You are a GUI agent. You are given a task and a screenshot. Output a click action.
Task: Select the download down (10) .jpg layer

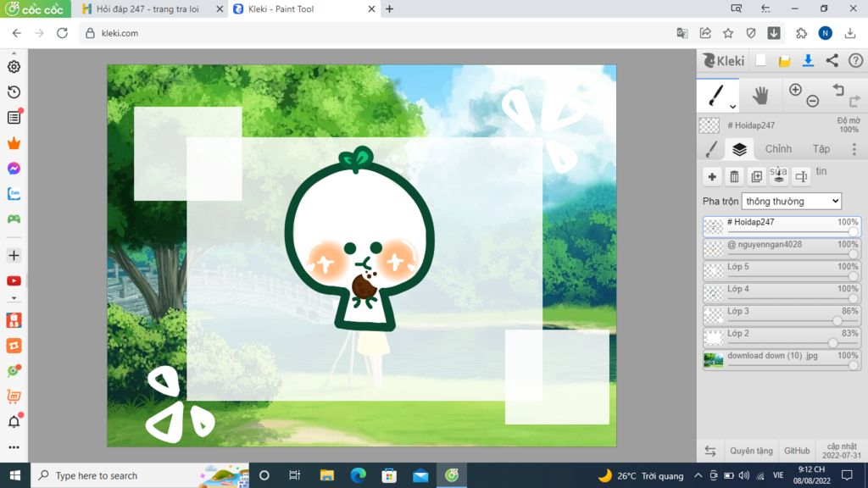click(x=782, y=359)
